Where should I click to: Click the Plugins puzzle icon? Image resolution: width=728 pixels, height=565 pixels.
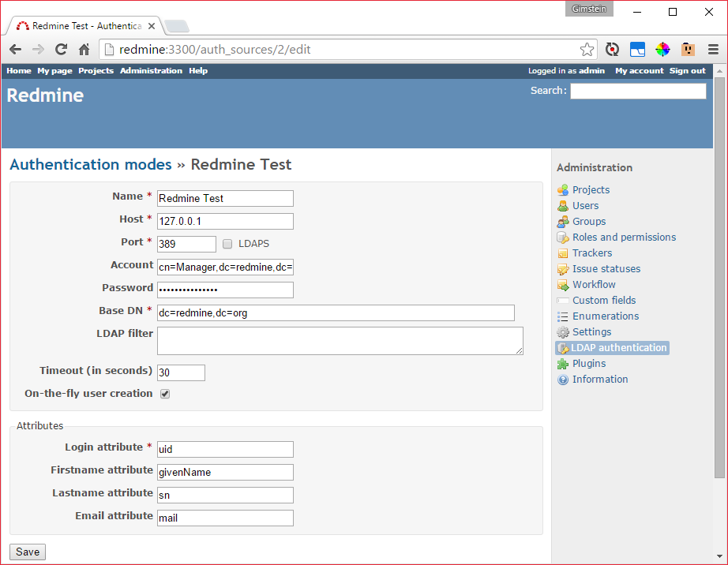(x=563, y=364)
